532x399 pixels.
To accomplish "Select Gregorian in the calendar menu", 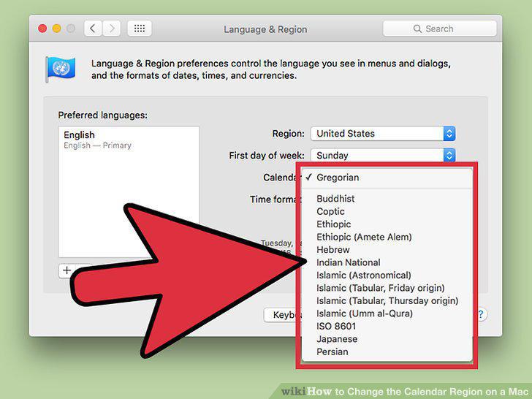I will pos(387,178).
